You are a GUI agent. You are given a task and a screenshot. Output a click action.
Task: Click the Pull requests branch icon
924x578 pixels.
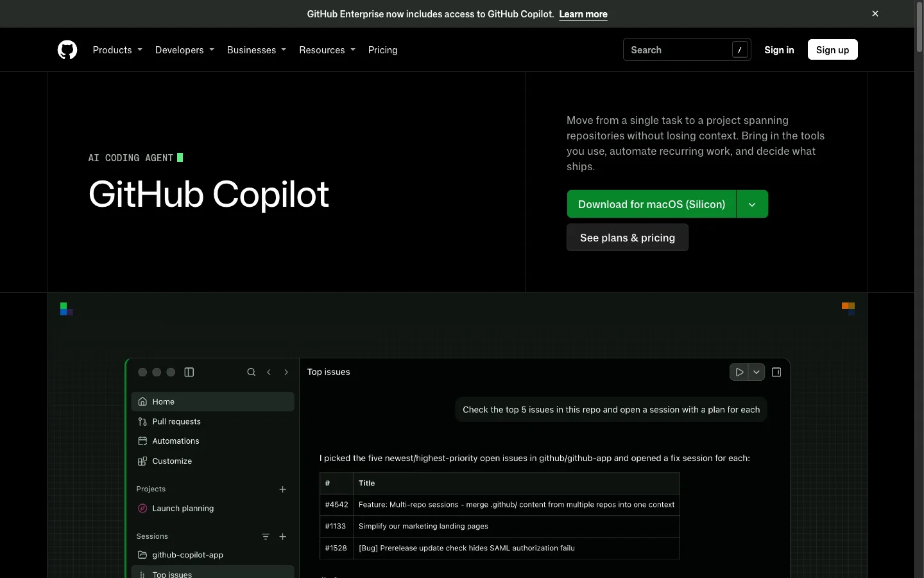(142, 421)
